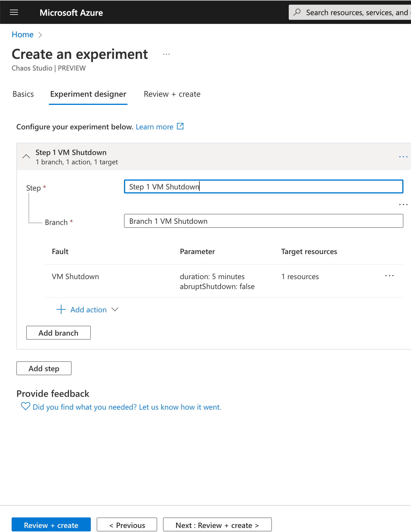Collapse the Step 1 VM Shutdown section
The image size is (411, 532).
pos(26,156)
